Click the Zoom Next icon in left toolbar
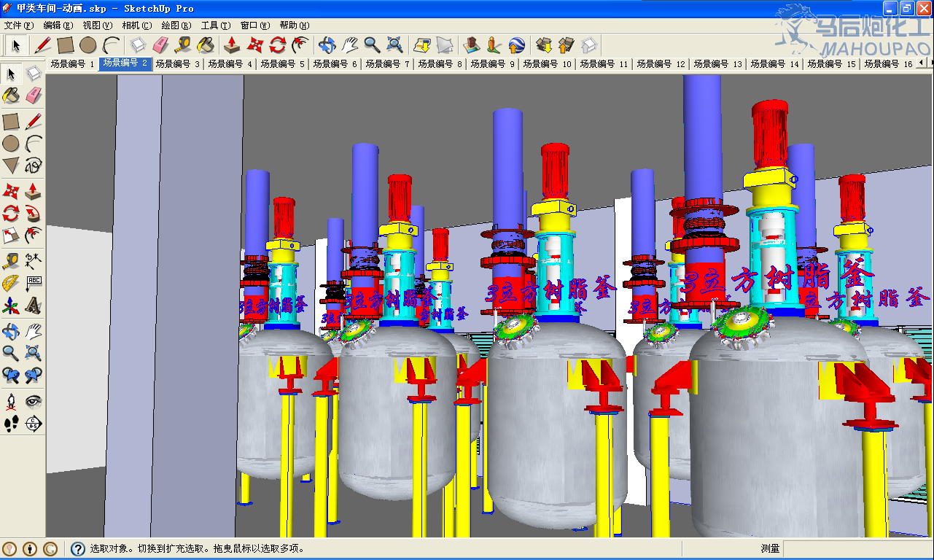The height and width of the screenshot is (560, 934). pos(34,376)
